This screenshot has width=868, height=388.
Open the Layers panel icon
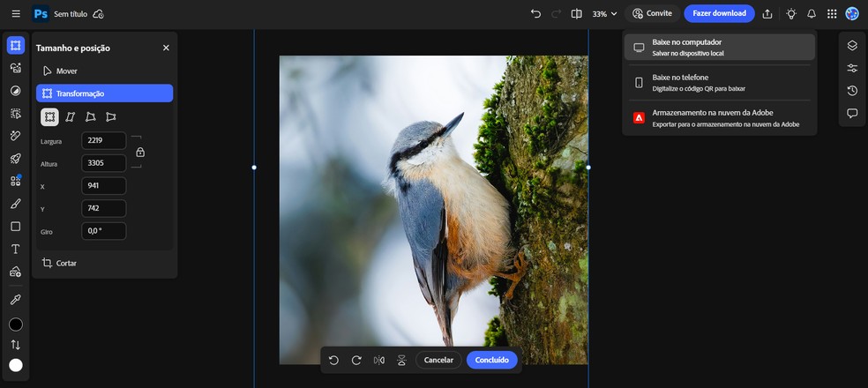(x=851, y=46)
